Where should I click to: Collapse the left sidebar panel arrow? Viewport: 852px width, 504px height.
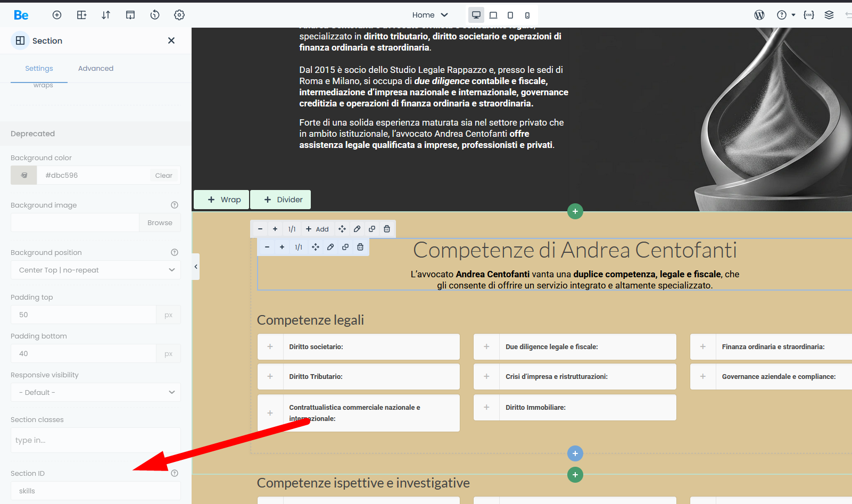tap(196, 267)
